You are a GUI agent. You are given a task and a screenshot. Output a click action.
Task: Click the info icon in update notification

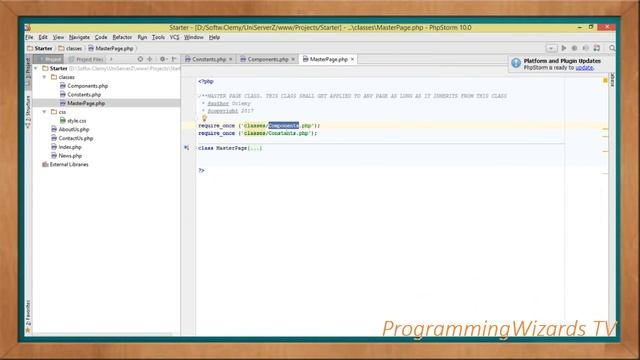[x=516, y=63]
